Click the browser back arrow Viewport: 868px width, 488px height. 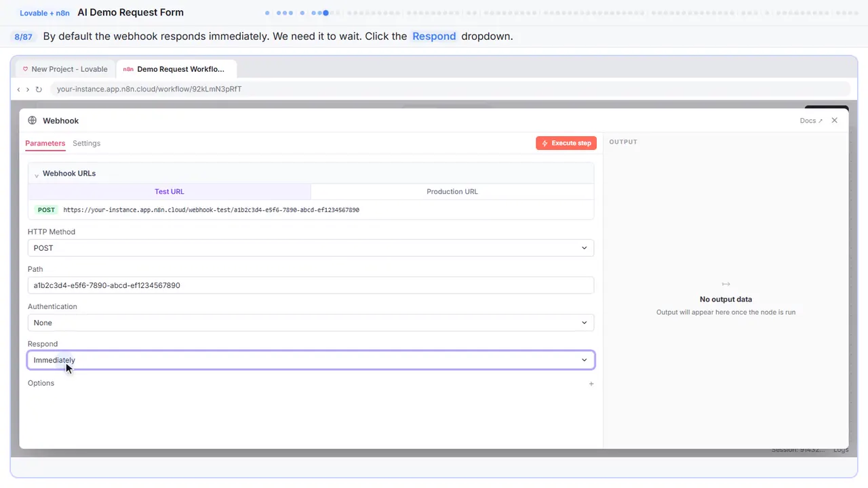(18, 89)
